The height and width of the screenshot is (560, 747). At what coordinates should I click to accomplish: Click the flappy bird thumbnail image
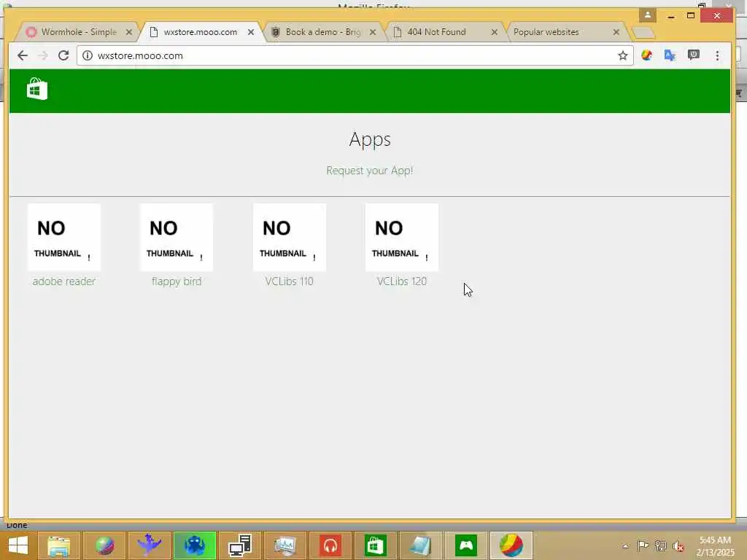click(177, 237)
